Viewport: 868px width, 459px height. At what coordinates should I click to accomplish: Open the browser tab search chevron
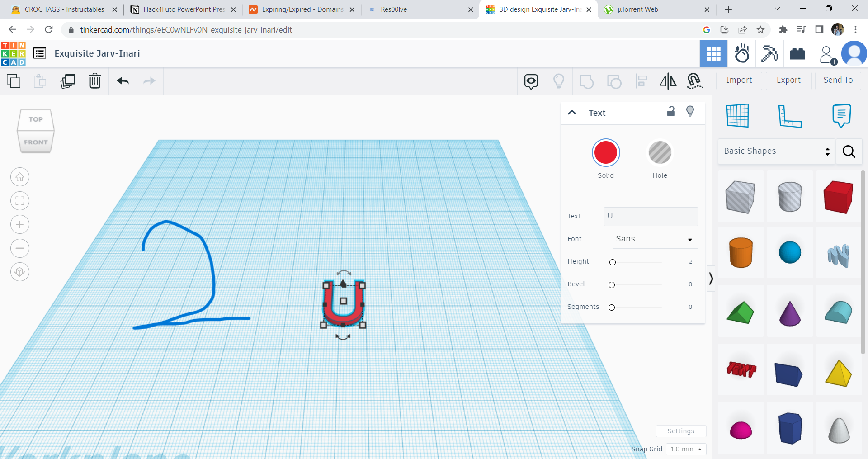(778, 9)
